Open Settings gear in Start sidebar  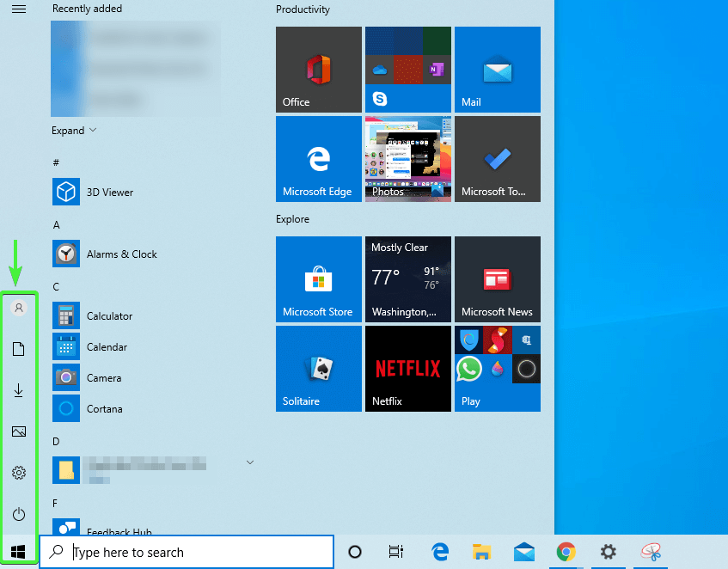point(19,473)
